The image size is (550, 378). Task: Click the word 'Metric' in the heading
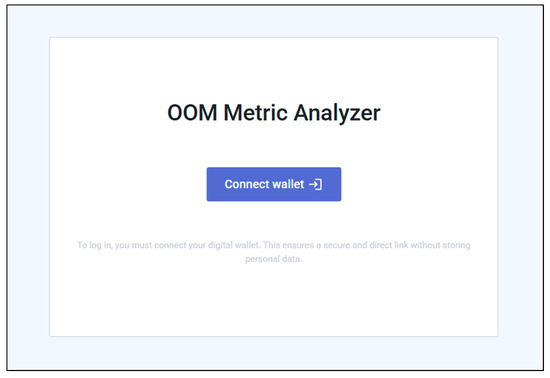(x=255, y=113)
